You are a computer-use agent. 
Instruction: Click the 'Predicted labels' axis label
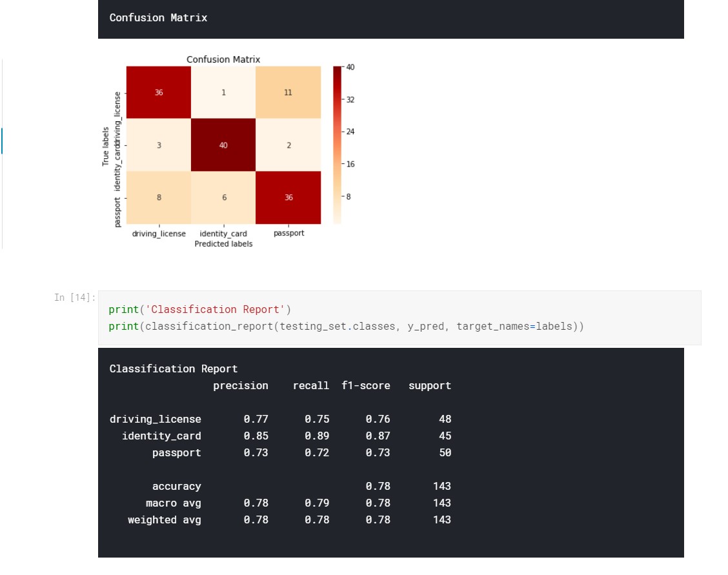click(223, 244)
